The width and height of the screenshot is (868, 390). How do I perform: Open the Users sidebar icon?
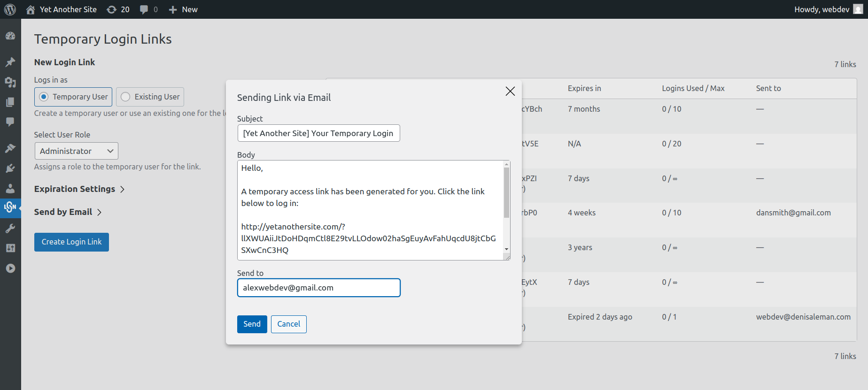[10, 189]
